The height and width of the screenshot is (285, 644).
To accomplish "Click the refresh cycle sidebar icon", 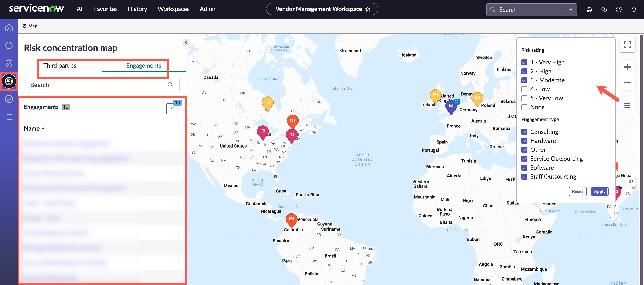I will 9,45.
